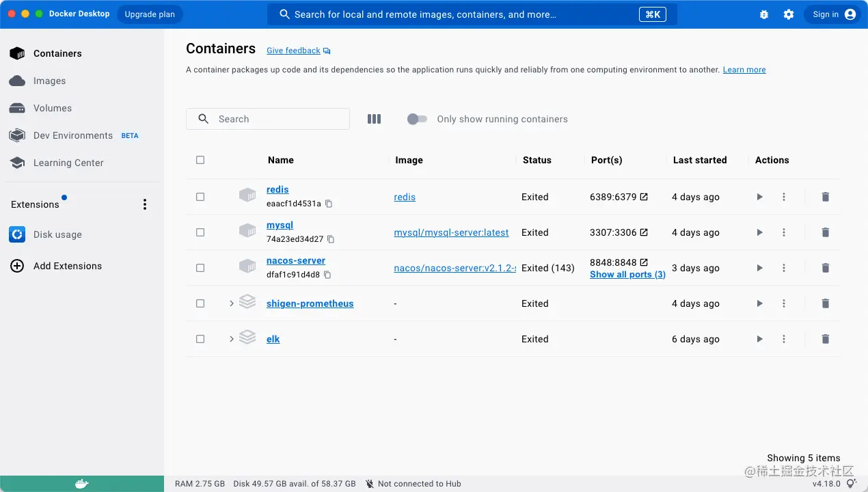This screenshot has width=868, height=492.
Task: Check the redis row checkbox
Action: (200, 197)
